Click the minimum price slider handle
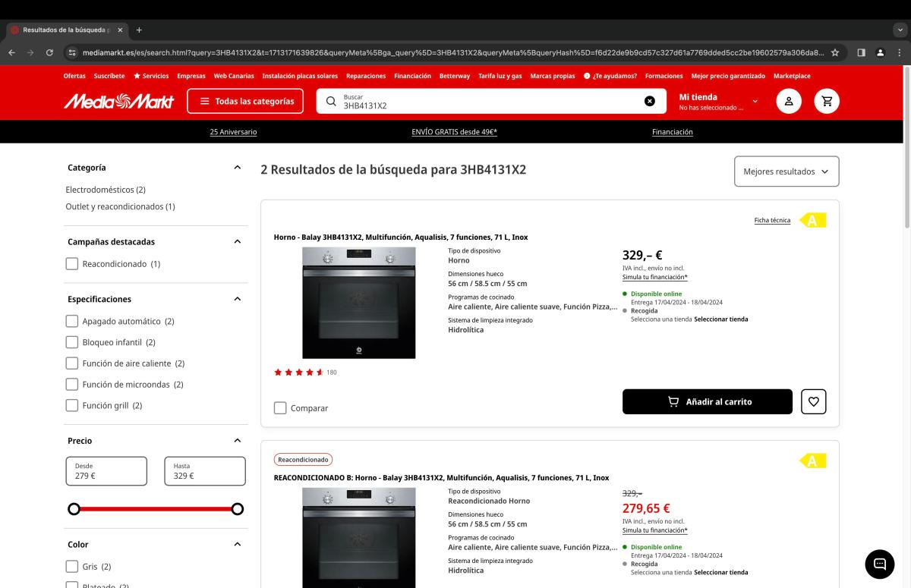 coord(74,508)
